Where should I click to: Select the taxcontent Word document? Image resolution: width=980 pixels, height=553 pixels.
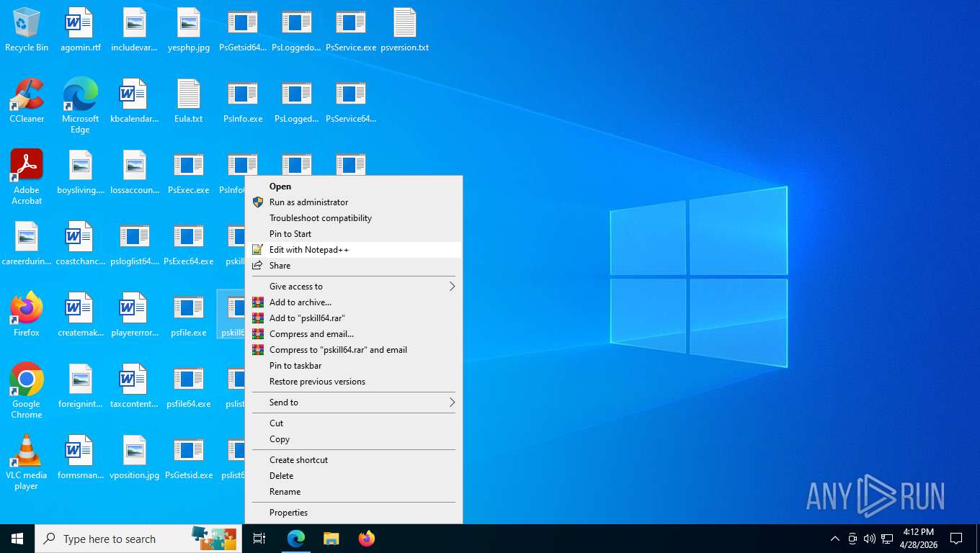(135, 387)
